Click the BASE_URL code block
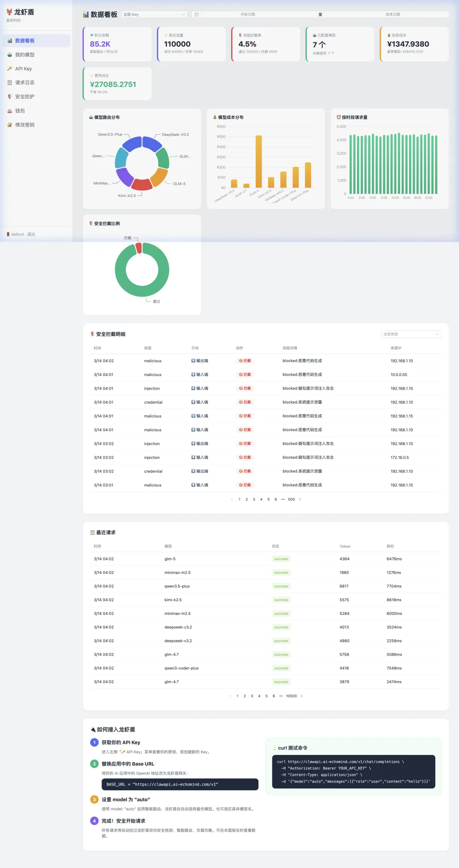Viewport: 459px width, 868px height. pyautogui.click(x=180, y=784)
